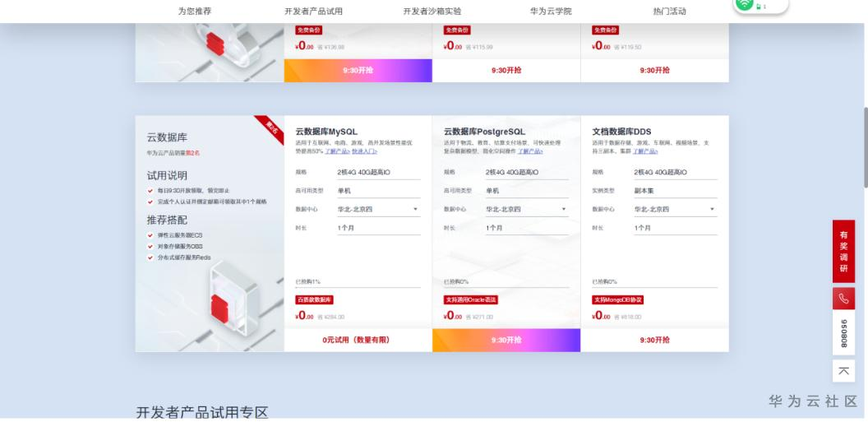
Task: Click the red 第2名 corner ribbon
Action: pos(271,128)
